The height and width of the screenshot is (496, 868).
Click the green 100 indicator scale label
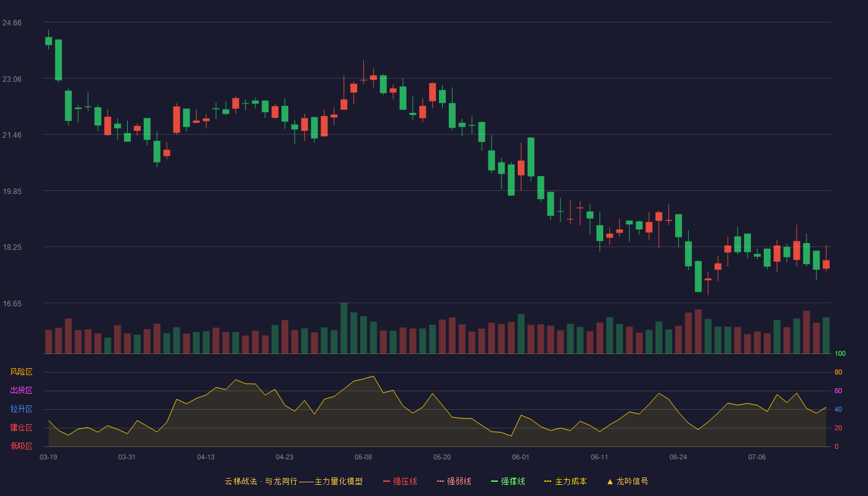pyautogui.click(x=840, y=353)
